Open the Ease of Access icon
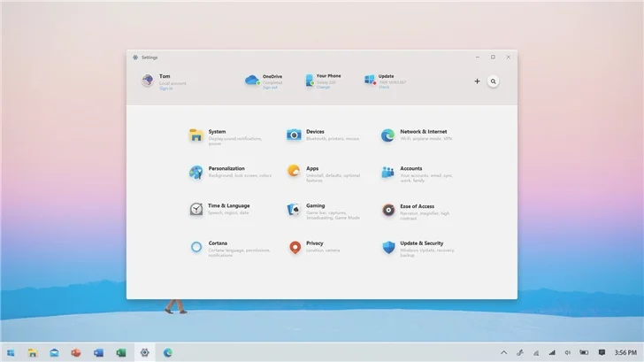The image size is (644, 362). tap(388, 210)
